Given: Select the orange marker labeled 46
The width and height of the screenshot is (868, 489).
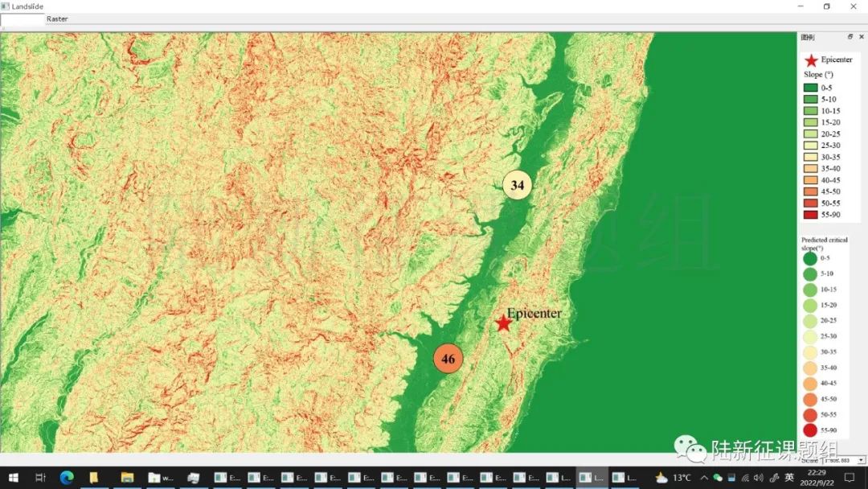Looking at the screenshot, I should click(448, 359).
